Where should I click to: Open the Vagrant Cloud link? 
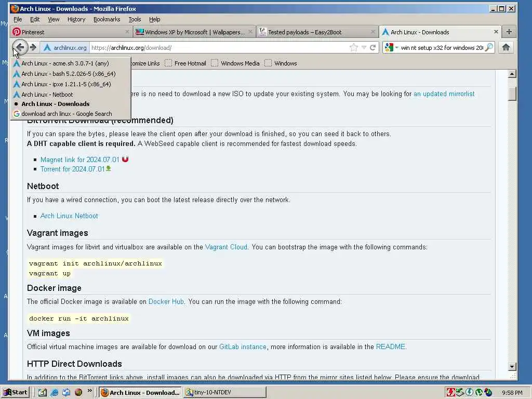tap(226, 247)
